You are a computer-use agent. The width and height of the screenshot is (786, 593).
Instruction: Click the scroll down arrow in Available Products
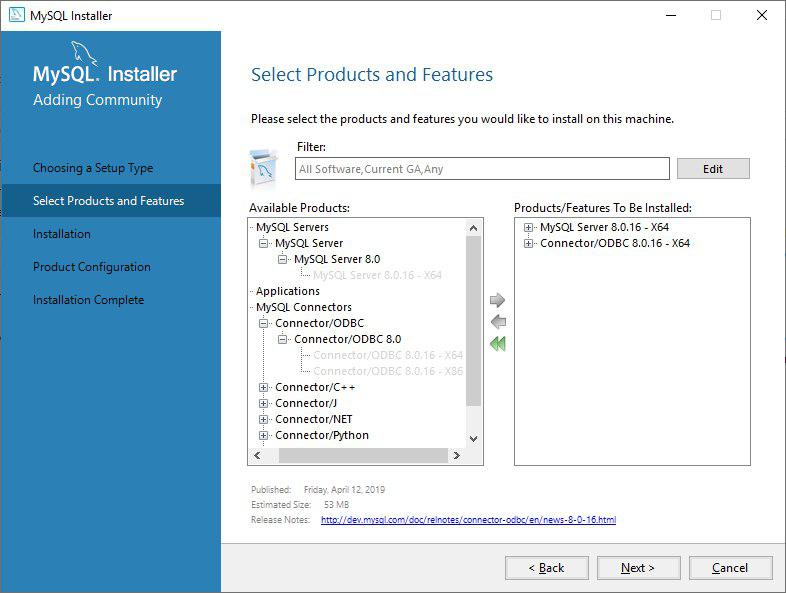tap(473, 439)
